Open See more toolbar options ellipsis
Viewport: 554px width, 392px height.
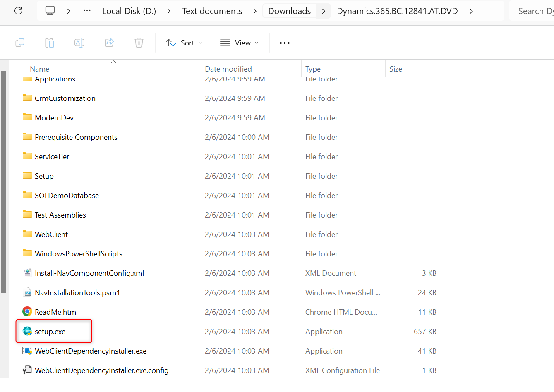click(x=285, y=43)
